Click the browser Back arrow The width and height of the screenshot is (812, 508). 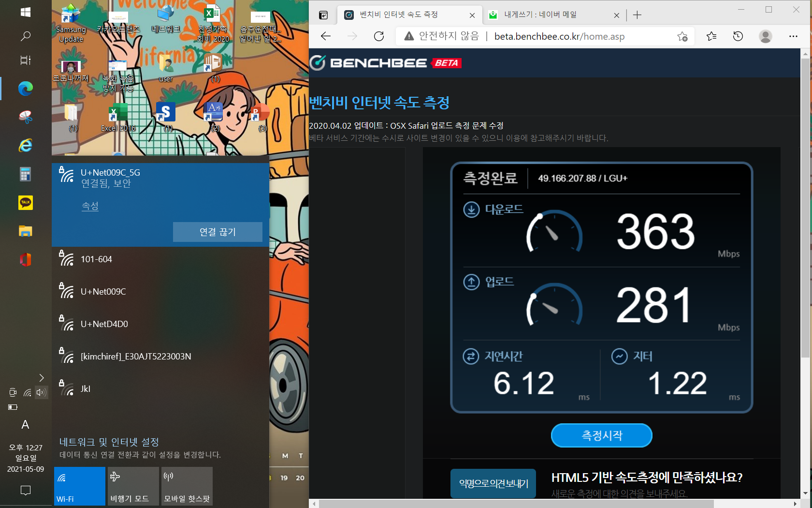click(x=326, y=36)
